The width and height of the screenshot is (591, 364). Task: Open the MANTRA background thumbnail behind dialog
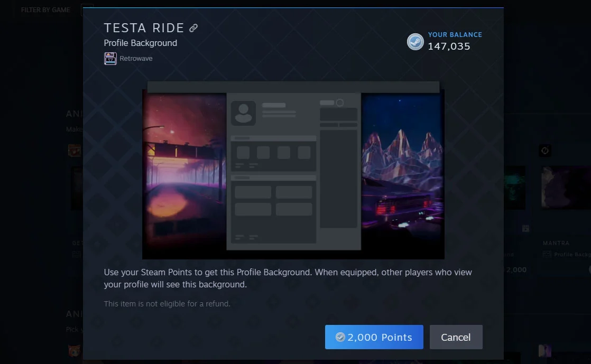566,187
